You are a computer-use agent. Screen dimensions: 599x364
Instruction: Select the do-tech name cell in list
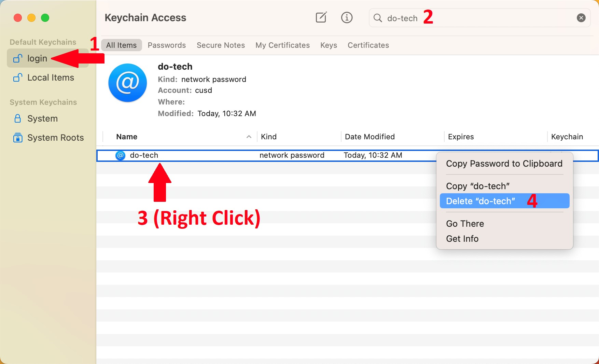point(144,155)
